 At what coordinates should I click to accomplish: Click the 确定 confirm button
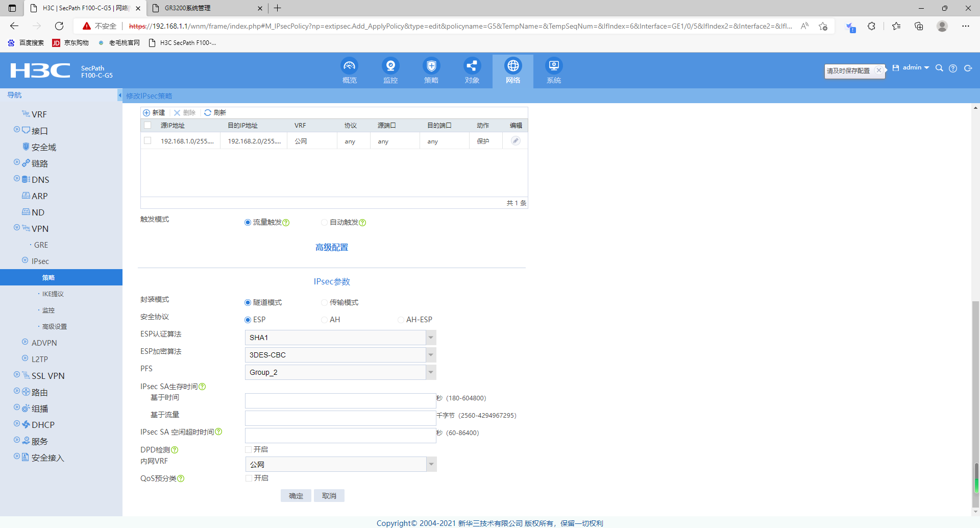click(296, 496)
